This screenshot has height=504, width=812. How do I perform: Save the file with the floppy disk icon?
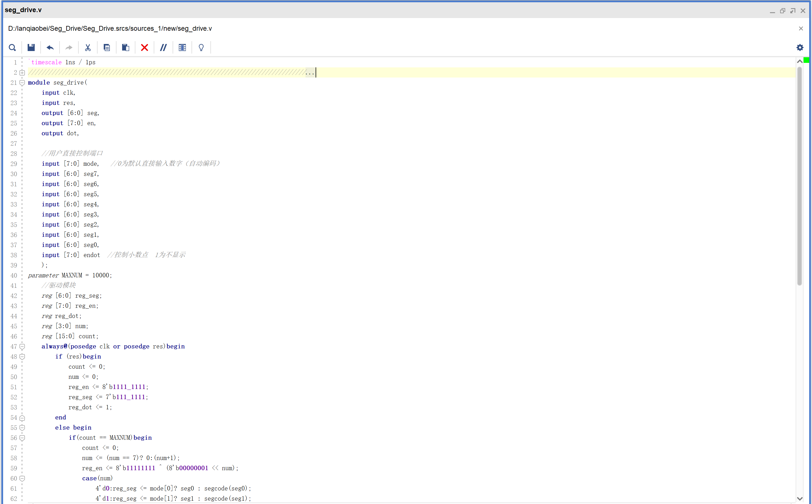coord(31,48)
